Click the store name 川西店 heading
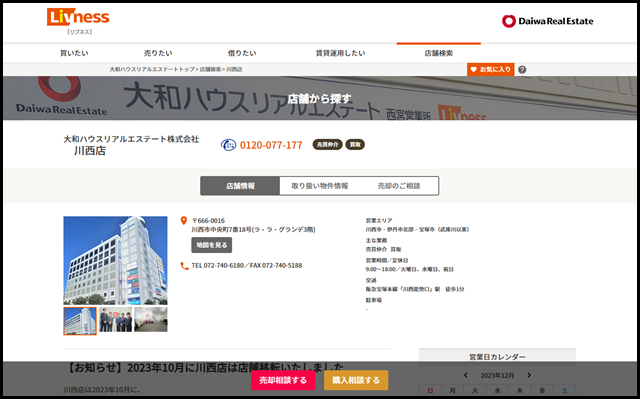Screen dimensions: 640x399 pos(90,151)
